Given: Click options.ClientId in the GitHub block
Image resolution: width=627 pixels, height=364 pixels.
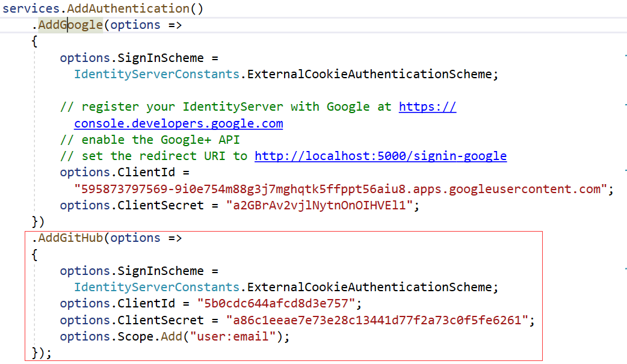Looking at the screenshot, I should pos(117,304).
